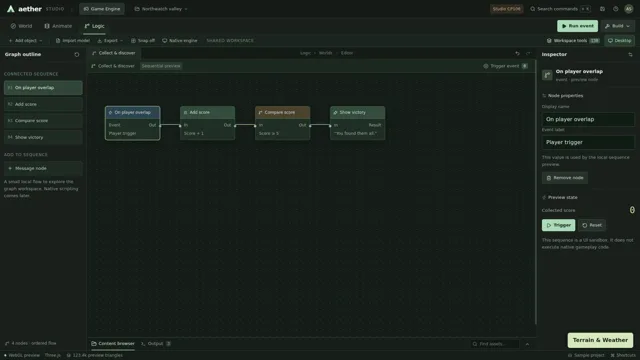Click the Run event button

[x=577, y=26]
